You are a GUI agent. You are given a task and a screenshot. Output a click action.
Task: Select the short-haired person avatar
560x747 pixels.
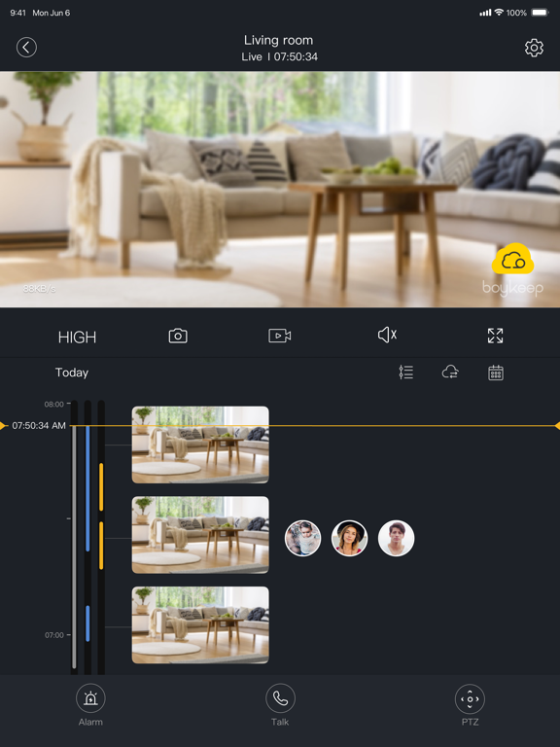(x=397, y=538)
